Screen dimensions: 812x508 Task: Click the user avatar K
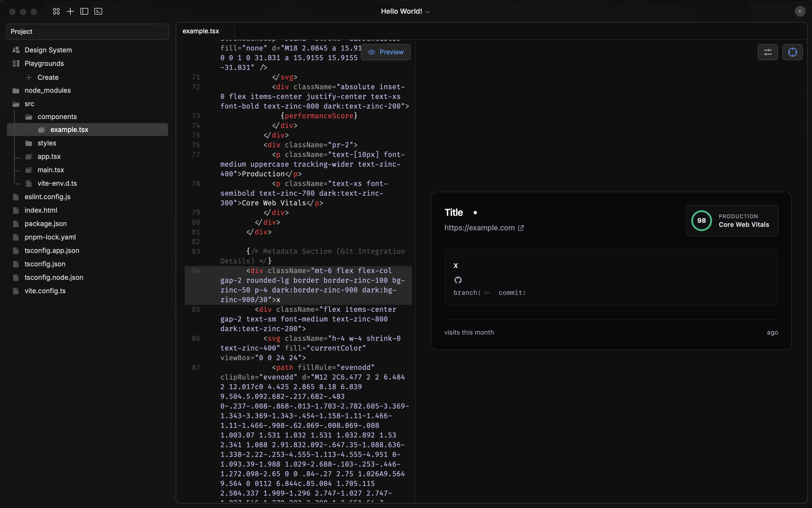[x=800, y=11]
